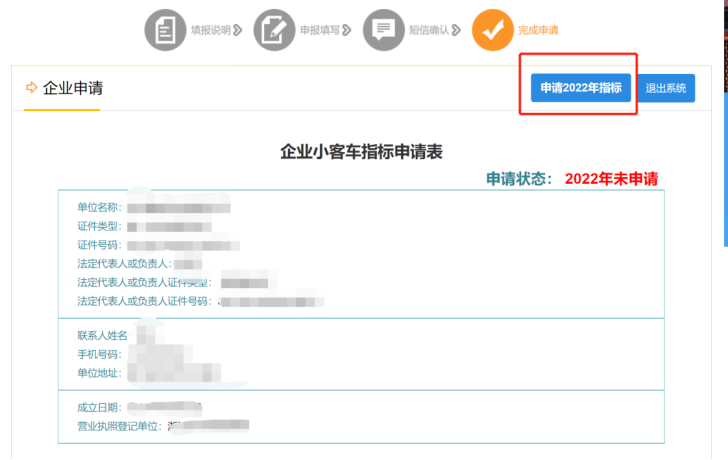Click the 企业小客车指标申请表 form title

361,152
